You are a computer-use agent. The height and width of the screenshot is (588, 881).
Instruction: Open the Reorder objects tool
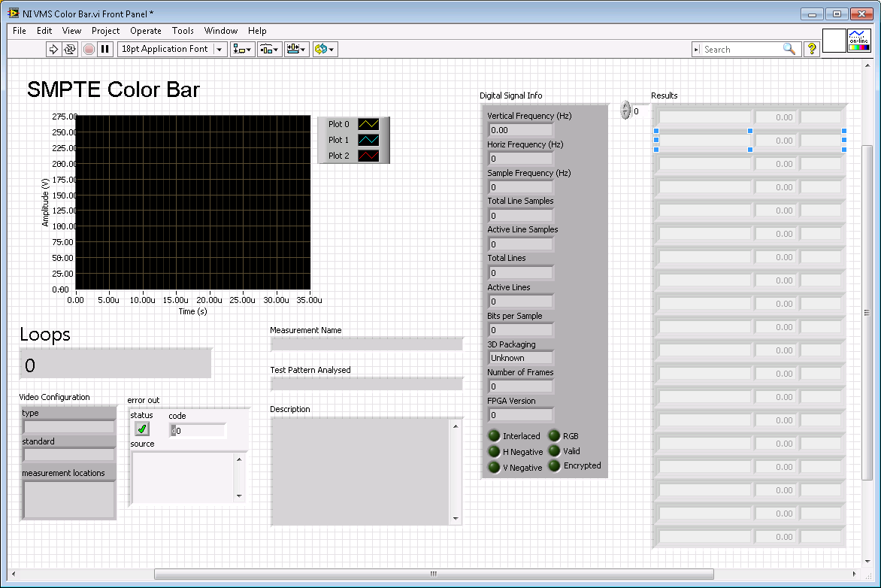coord(325,50)
